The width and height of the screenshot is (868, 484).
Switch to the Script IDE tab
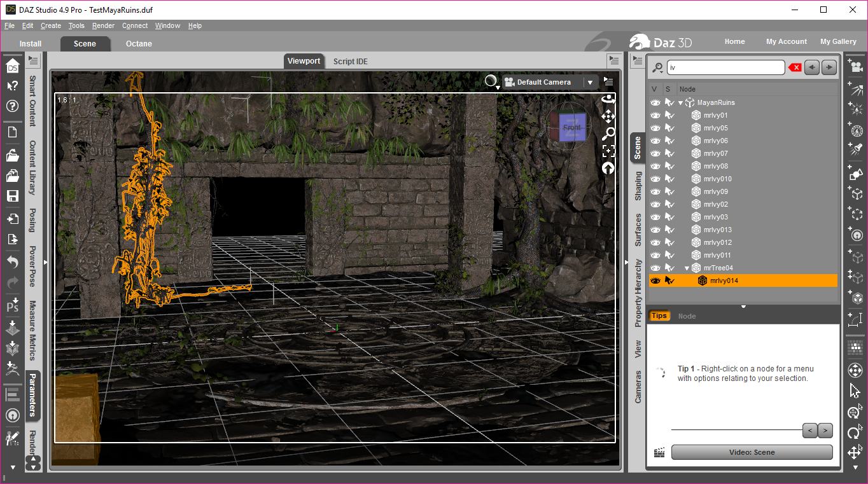(x=351, y=62)
